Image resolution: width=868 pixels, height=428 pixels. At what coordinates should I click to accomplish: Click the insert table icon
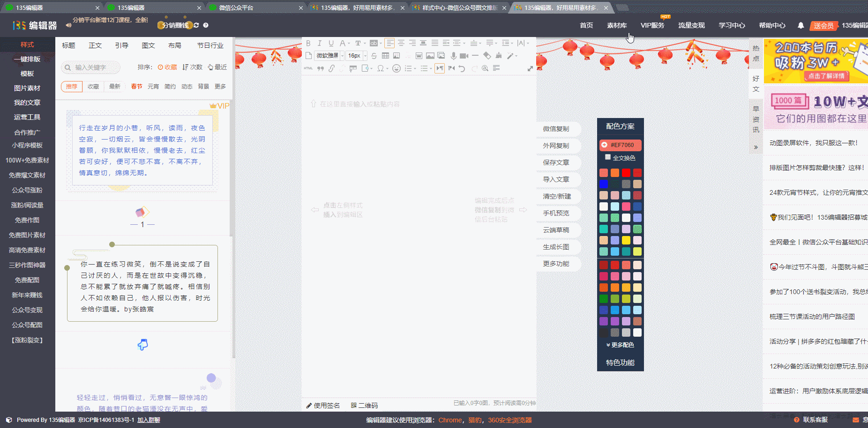385,56
